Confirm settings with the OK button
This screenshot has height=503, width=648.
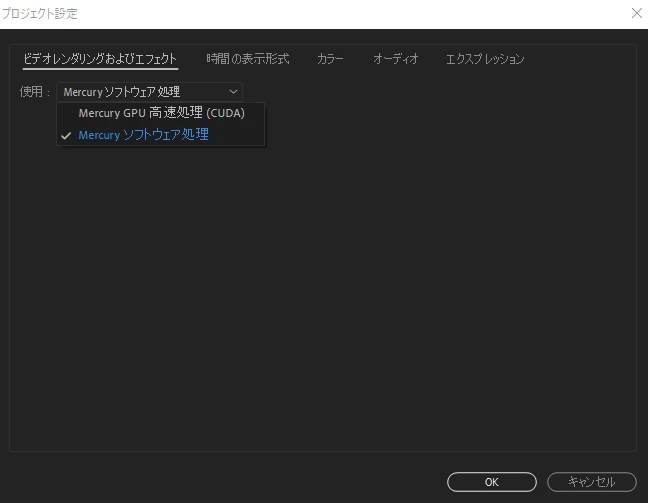click(x=492, y=482)
